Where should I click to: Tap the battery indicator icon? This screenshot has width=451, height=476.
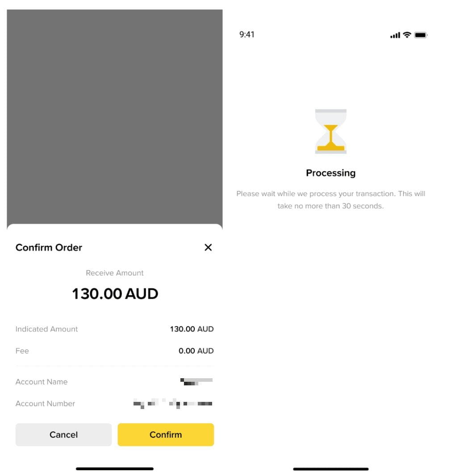click(420, 34)
